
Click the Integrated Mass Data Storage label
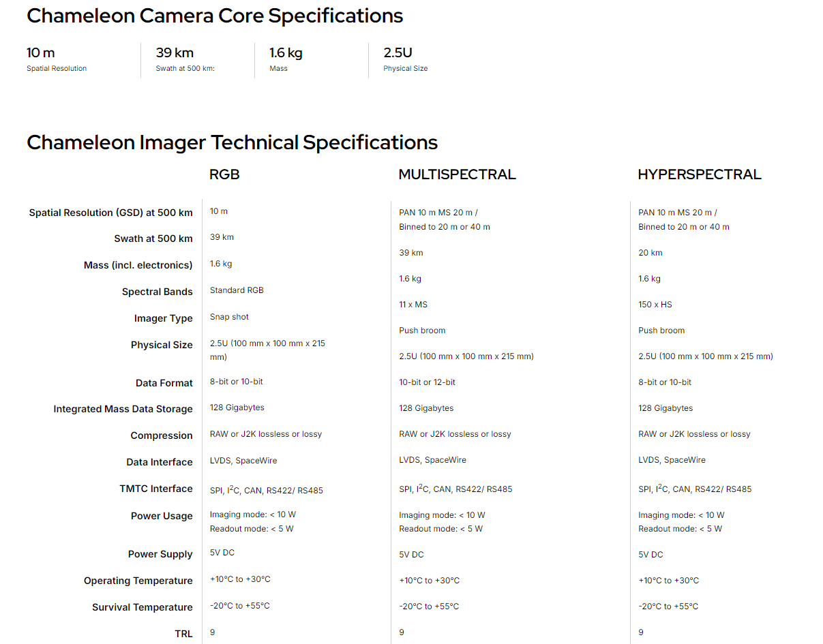[123, 409]
